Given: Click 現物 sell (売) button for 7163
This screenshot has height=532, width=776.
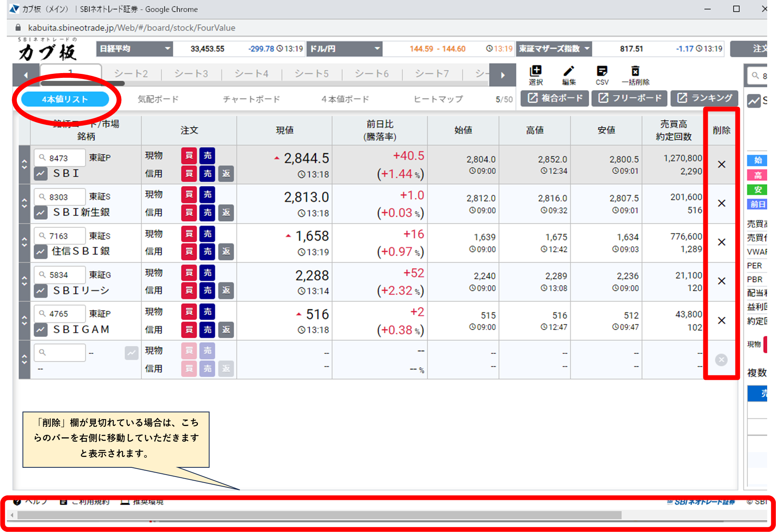Looking at the screenshot, I should point(207,234).
